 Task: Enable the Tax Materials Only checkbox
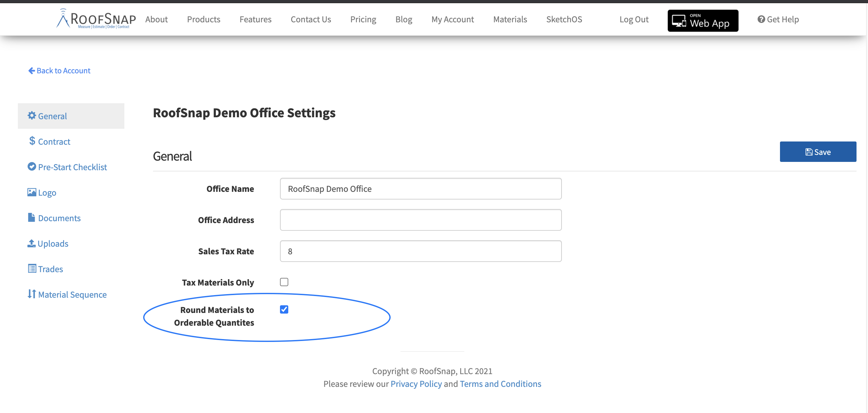point(284,282)
